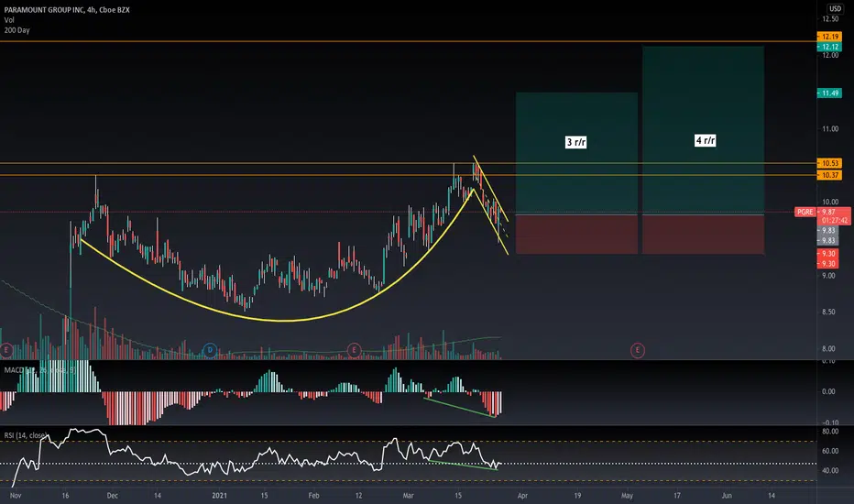The width and height of the screenshot is (854, 504).
Task: Click the 11.00 price axis value
Action: (830, 129)
